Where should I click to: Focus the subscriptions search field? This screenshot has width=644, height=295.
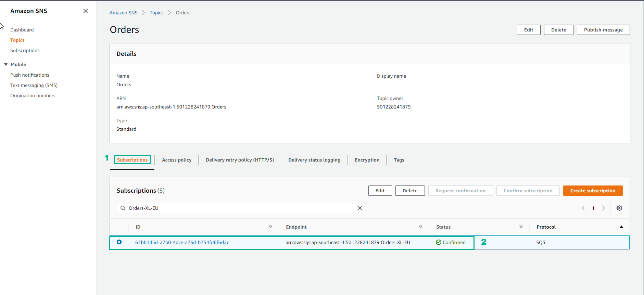tap(241, 208)
